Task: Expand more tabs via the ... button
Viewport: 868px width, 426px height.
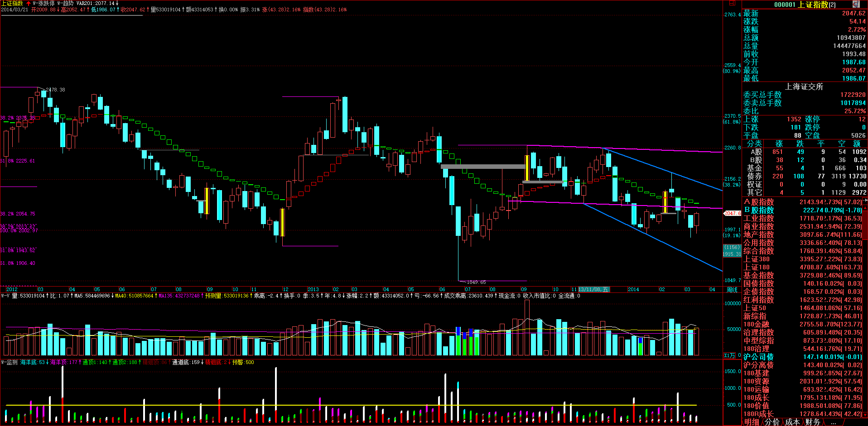Action: point(833,422)
